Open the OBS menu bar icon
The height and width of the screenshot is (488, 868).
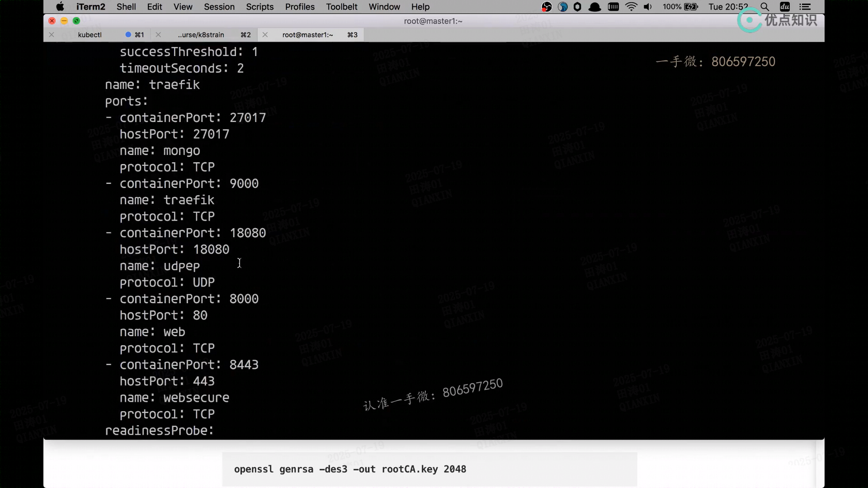547,7
